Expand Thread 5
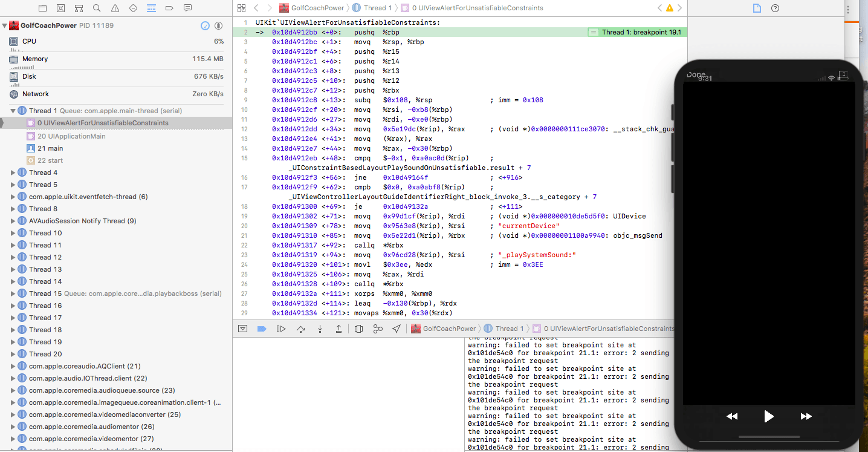The height and width of the screenshot is (452, 868). click(x=13, y=185)
